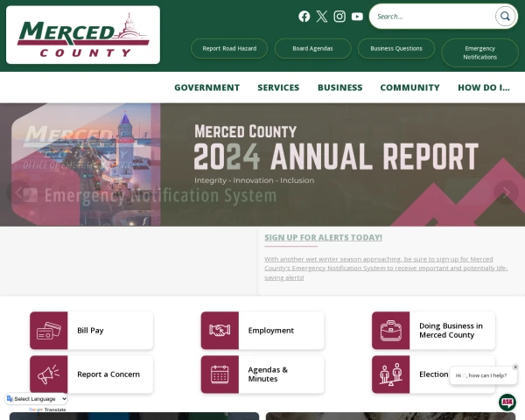Expand the Government navigation menu
The image size is (525, 420).
click(206, 87)
